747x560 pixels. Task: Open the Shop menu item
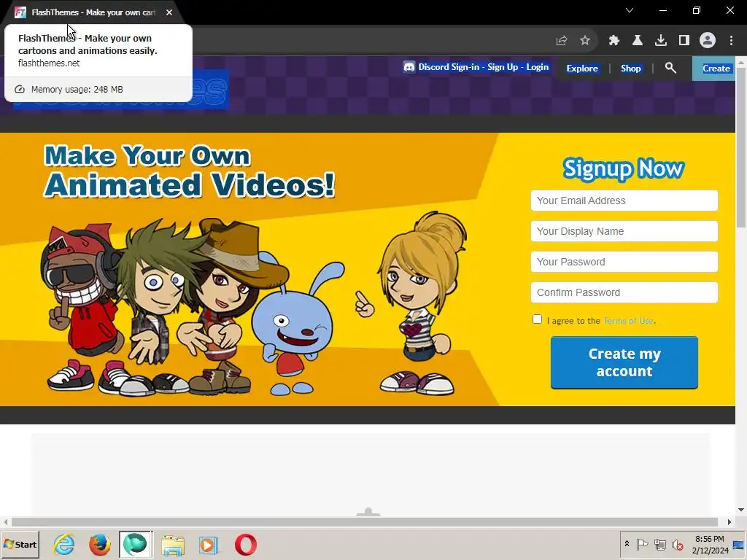pos(631,68)
